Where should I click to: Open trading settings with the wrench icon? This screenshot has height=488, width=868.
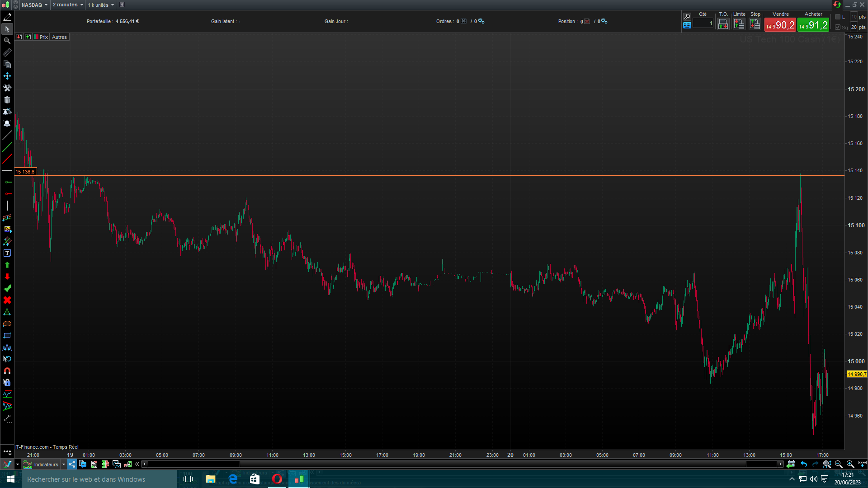687,17
